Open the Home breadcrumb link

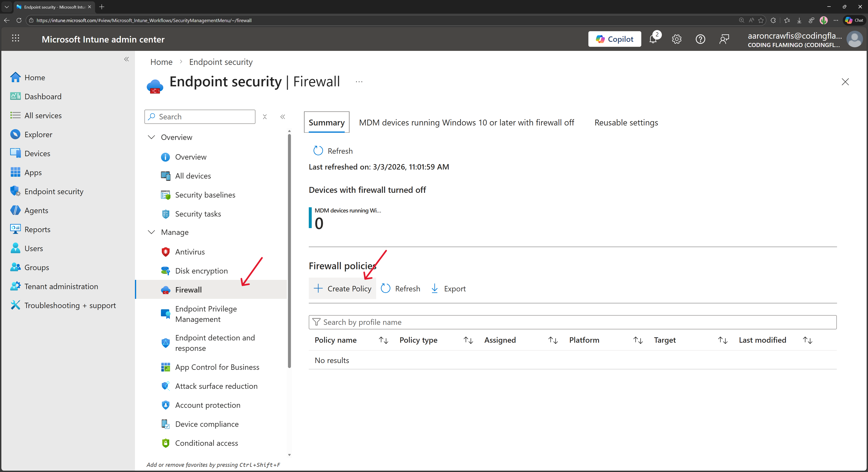[x=161, y=62]
